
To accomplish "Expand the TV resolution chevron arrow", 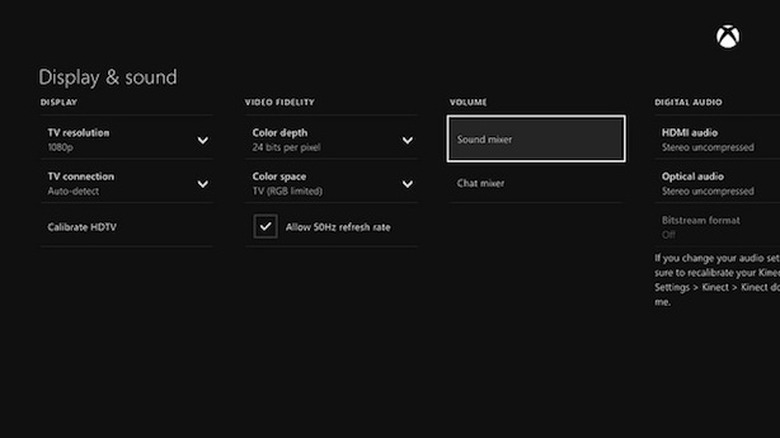I will [203, 140].
